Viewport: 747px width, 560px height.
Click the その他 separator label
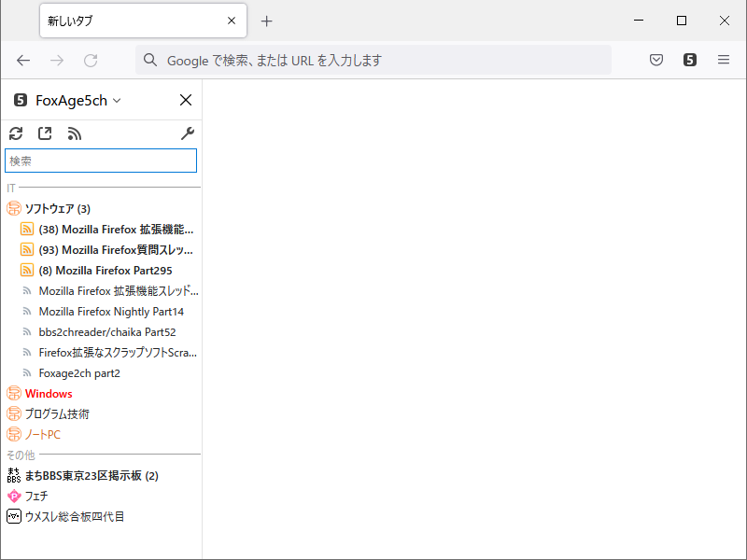[21, 455]
